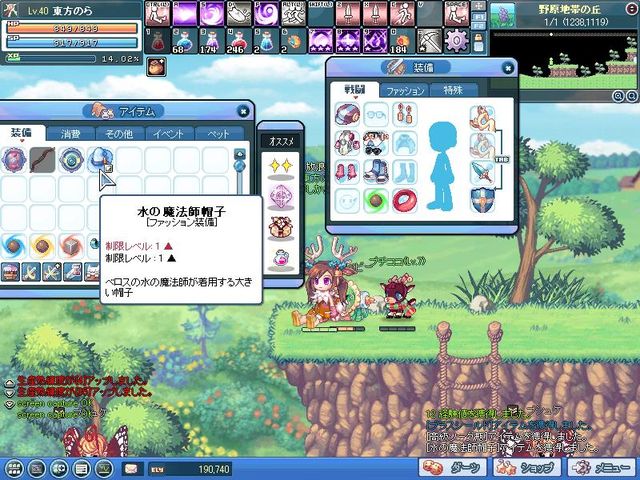Open the その他 tab in the item window
640x480 pixels.
click(x=120, y=134)
